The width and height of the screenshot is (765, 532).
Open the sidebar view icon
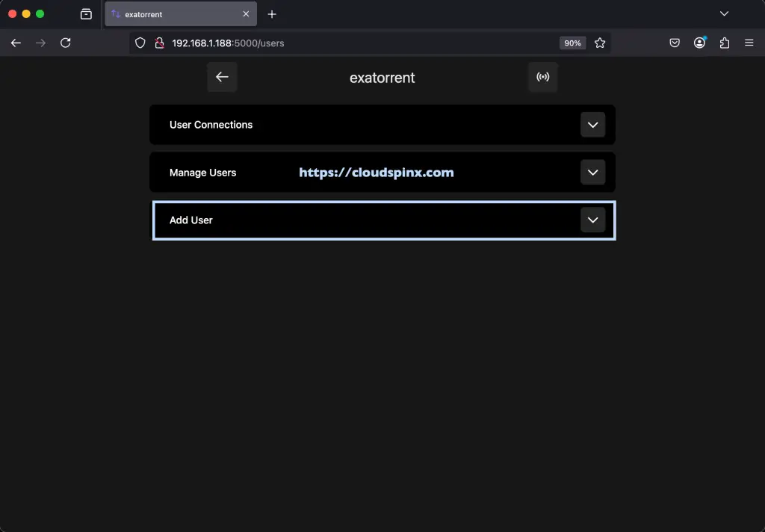[86, 13]
